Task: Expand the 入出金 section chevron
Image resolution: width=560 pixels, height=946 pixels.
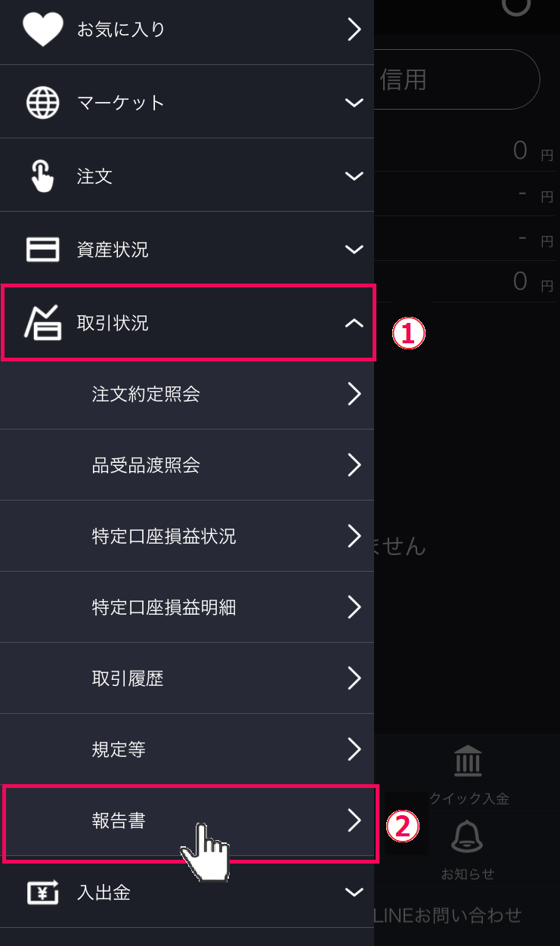Action: pos(354,892)
